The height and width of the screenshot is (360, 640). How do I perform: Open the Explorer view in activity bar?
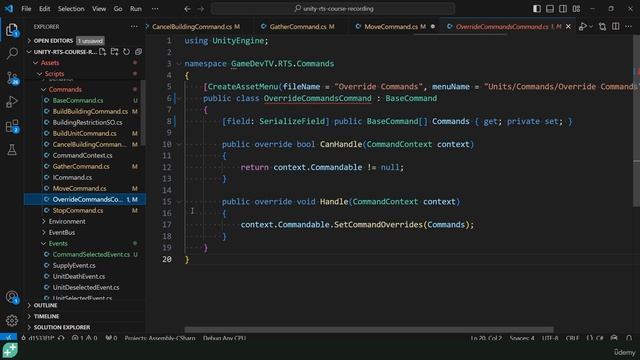click(x=12, y=30)
